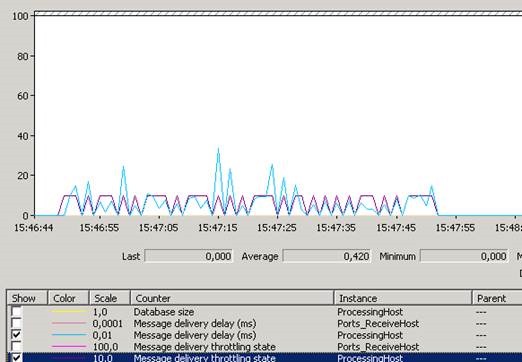
Task: Enable the Database size counter checkbox
Action: coord(16,312)
